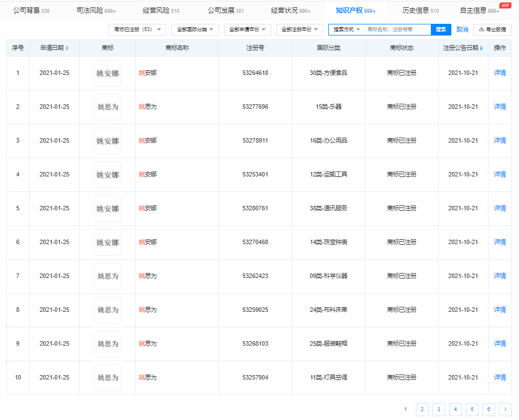Open the 全部申请年份 dropdown

click(x=247, y=29)
